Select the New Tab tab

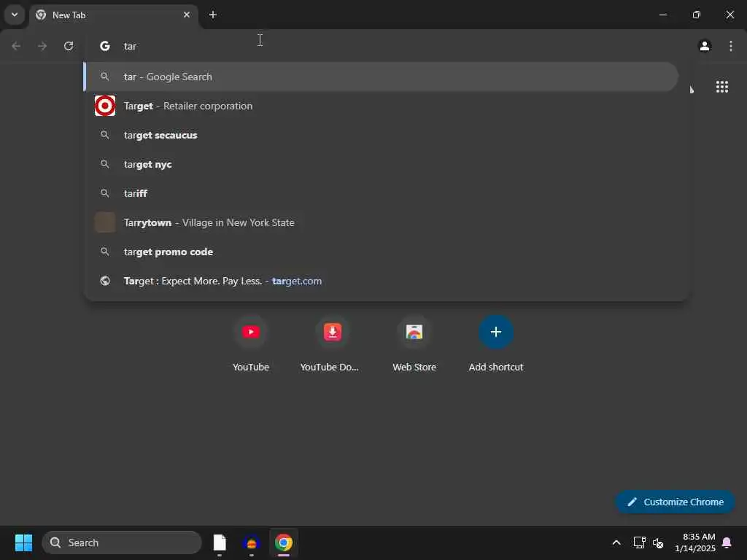click(113, 15)
